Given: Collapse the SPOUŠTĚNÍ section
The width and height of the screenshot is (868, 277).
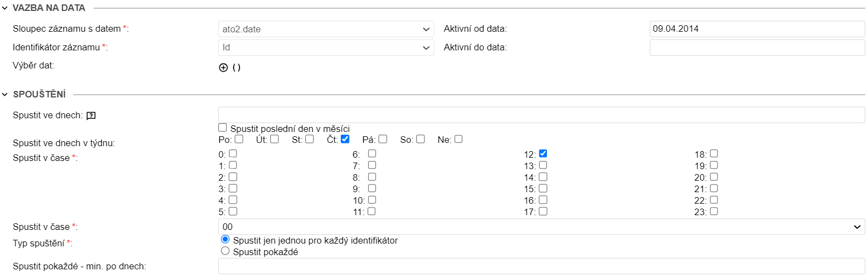Looking at the screenshot, I should (5, 95).
